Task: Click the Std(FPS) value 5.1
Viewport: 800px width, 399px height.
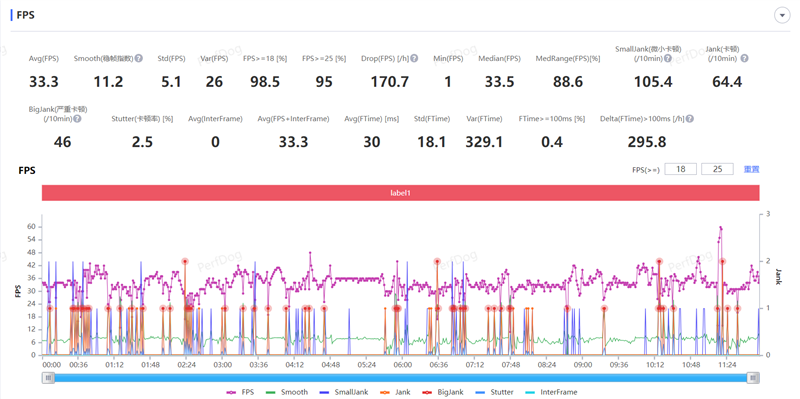Action: click(171, 82)
